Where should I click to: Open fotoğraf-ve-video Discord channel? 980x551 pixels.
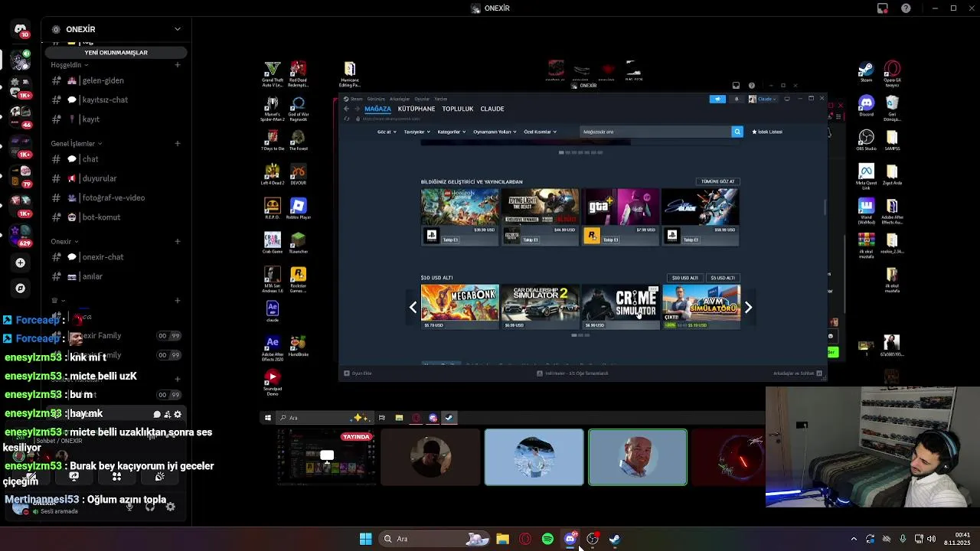pos(116,197)
